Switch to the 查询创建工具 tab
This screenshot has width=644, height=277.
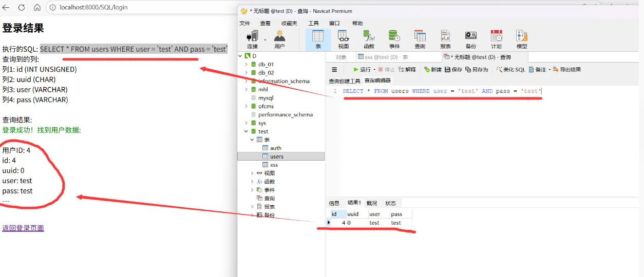345,81
